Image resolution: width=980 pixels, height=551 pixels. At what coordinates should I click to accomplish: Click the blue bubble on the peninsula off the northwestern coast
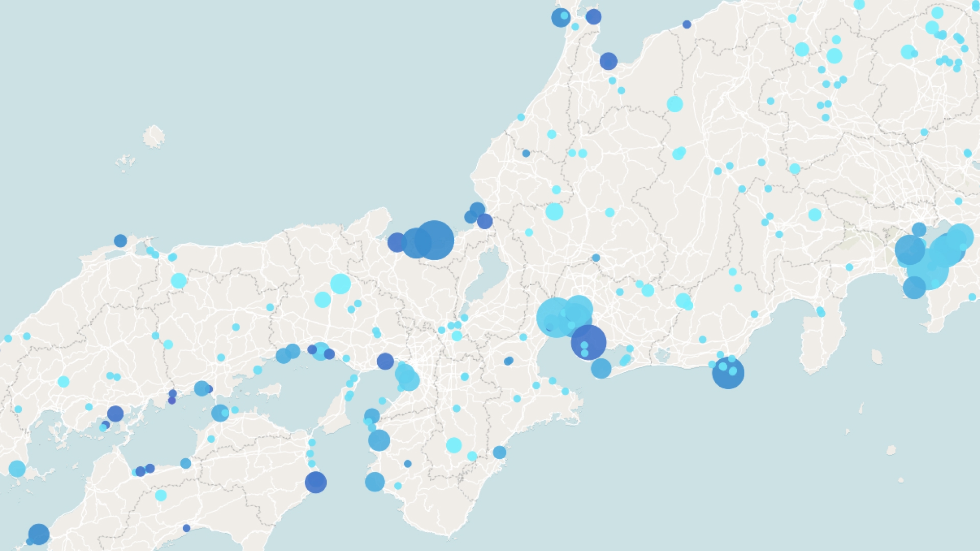pos(120,241)
